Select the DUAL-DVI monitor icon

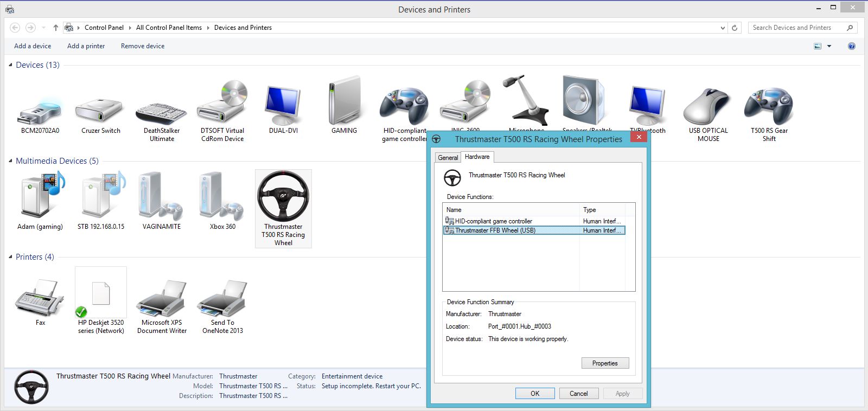click(283, 105)
